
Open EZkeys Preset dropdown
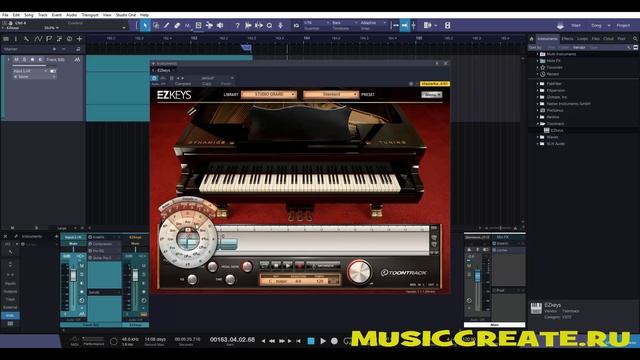(331, 94)
